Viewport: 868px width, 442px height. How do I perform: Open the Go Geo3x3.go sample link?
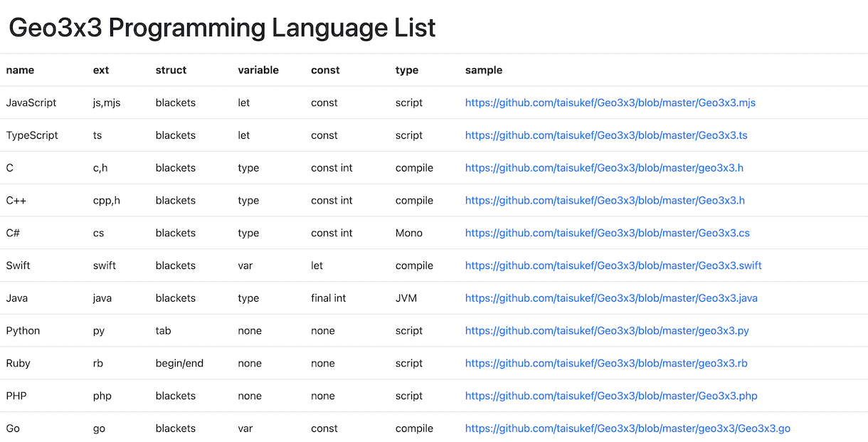pos(628,428)
